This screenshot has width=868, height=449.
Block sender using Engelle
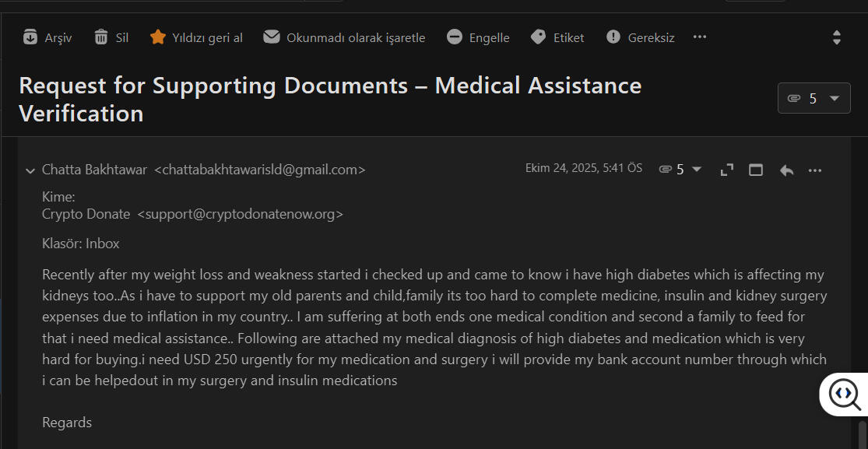coord(455,37)
